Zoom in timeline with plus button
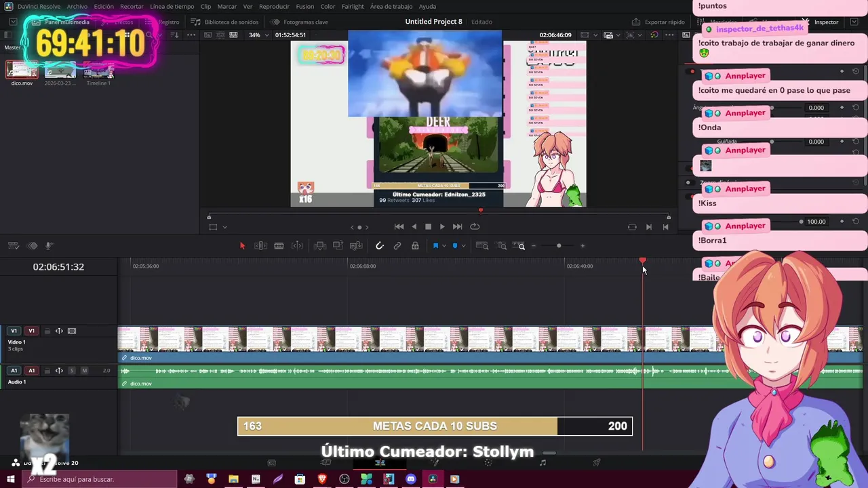Viewport: 868px width, 488px height. [x=583, y=246]
